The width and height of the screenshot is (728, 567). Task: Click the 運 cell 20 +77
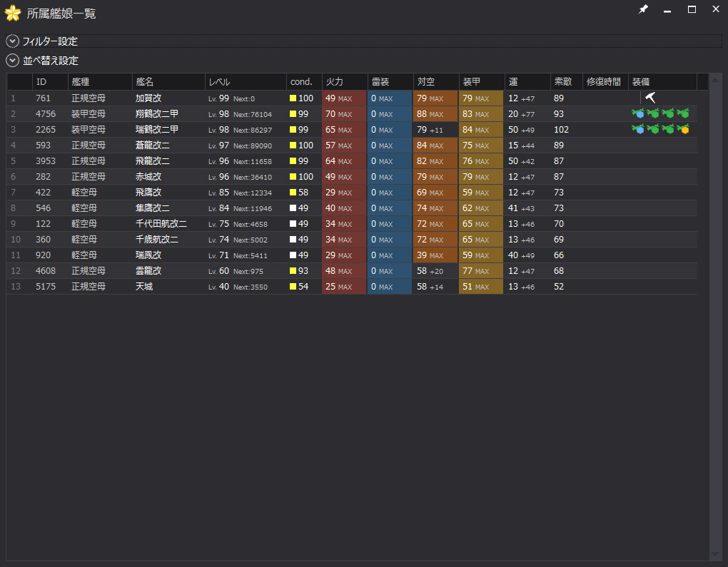click(x=521, y=114)
